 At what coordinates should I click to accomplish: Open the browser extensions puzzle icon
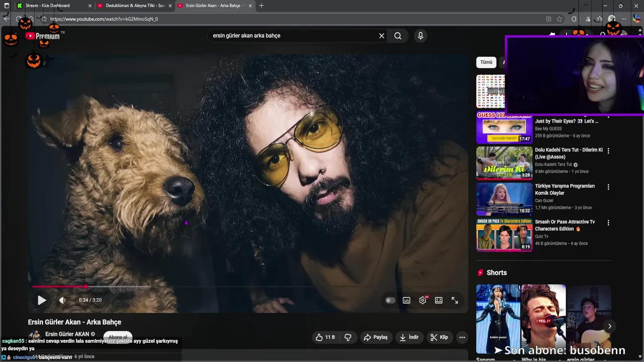574,19
